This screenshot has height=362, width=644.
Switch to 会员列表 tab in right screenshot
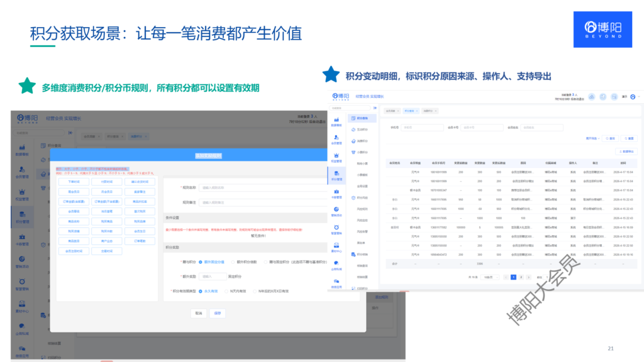click(392, 111)
